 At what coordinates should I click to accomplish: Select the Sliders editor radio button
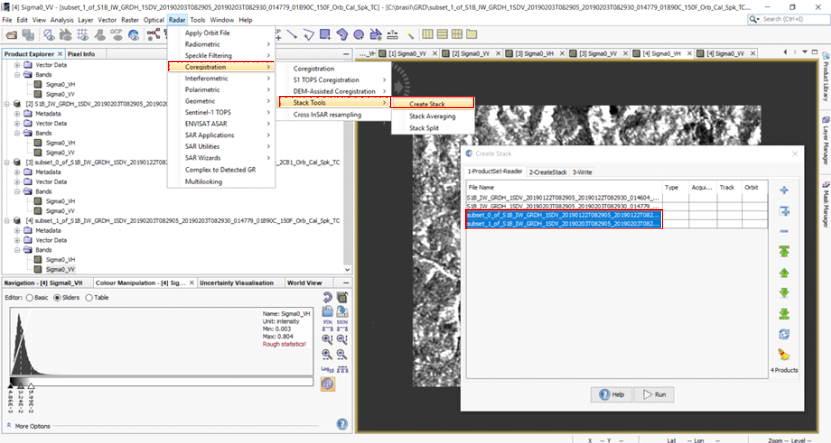[59, 297]
